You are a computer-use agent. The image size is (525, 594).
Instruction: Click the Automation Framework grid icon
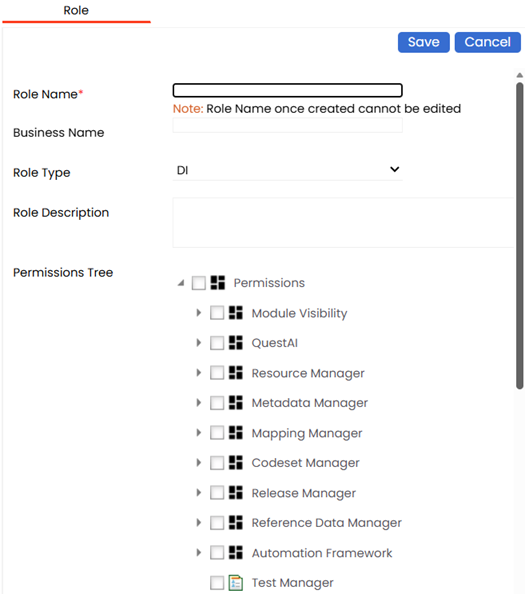click(x=236, y=553)
